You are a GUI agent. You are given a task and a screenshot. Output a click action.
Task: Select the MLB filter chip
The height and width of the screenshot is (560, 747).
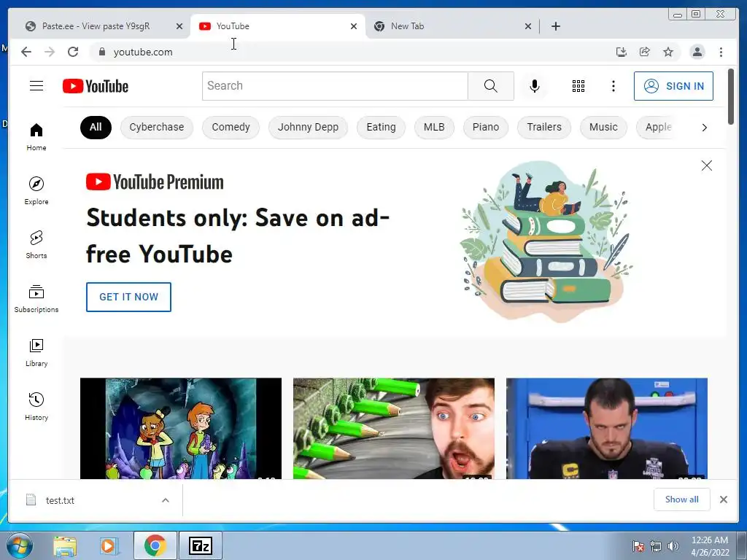tap(434, 127)
